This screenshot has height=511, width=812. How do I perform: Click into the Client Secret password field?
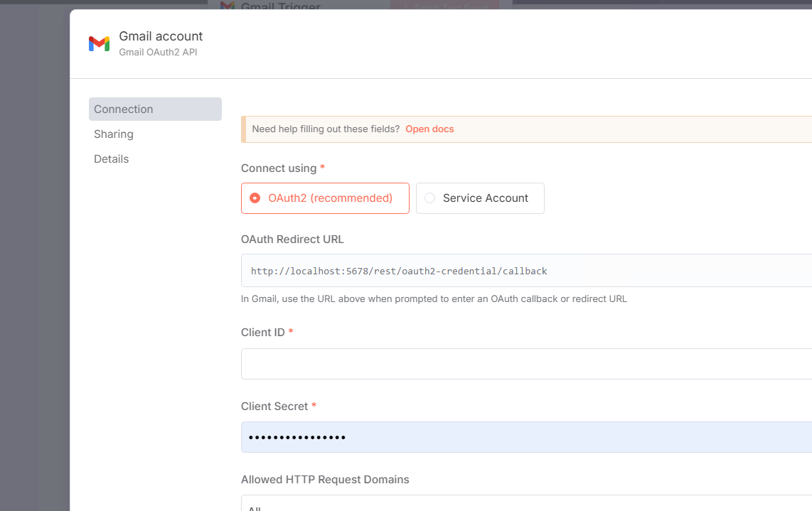coord(526,437)
